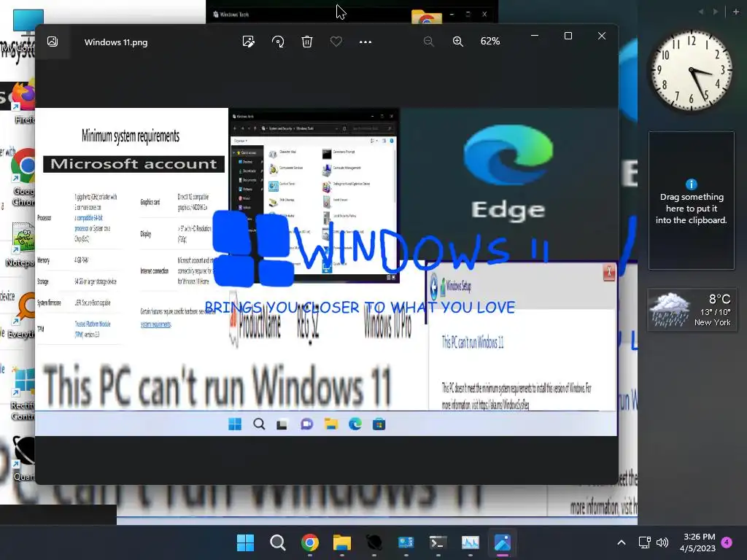747x560 pixels.
Task: Open the clock showing 3:26 PM
Action: click(698, 542)
